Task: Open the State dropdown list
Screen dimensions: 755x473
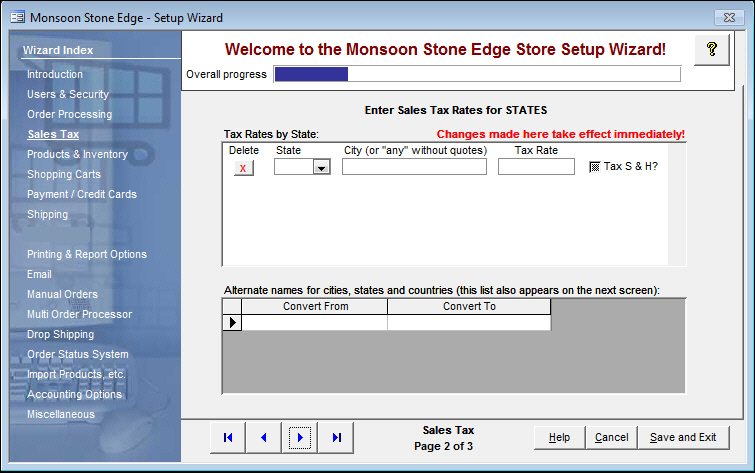Action: [x=321, y=168]
